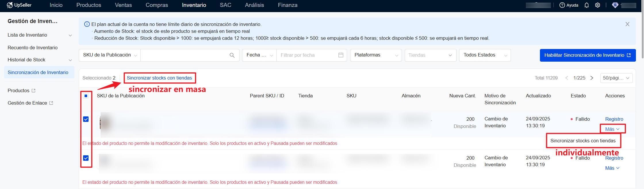Toggle the select-all header checkbox
Image resolution: width=644 pixels, height=189 pixels.
[x=86, y=96]
